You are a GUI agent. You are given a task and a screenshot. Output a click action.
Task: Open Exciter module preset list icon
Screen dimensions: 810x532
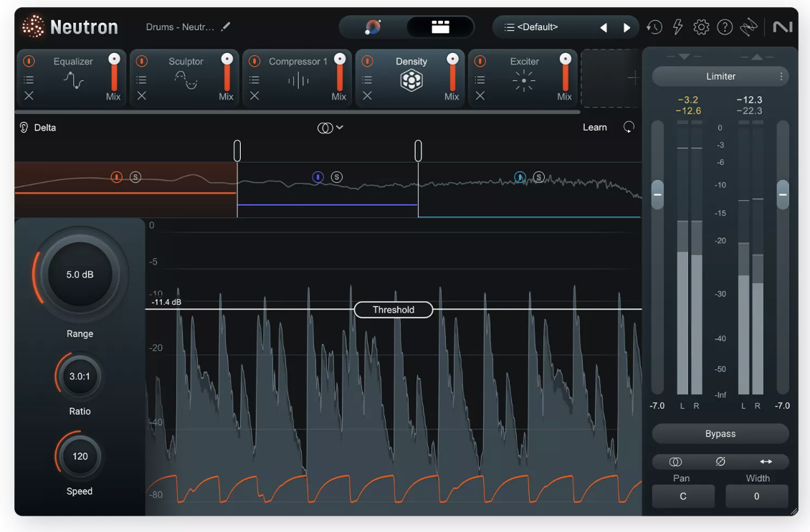click(480, 80)
